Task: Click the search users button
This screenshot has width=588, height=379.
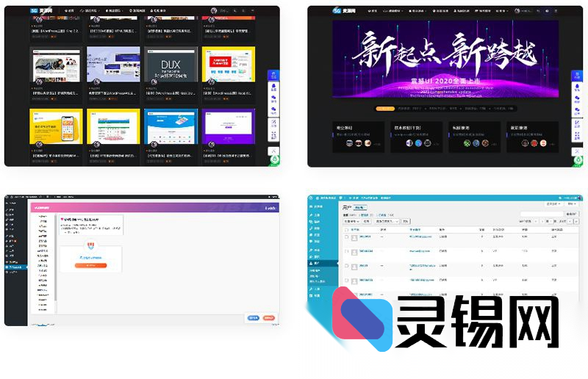Action: point(571,214)
